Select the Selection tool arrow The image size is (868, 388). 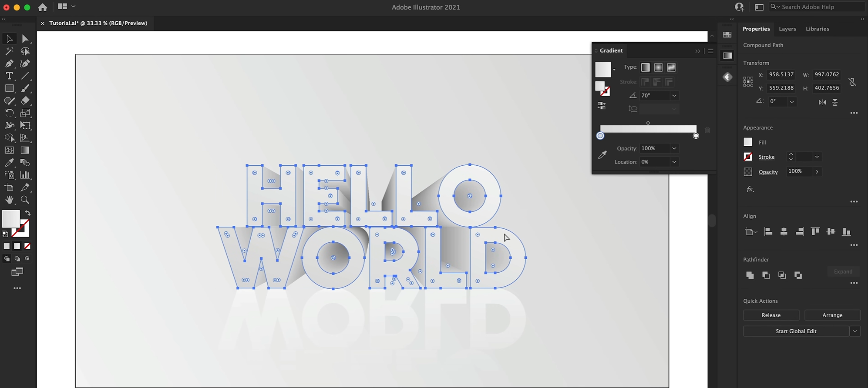pos(9,39)
